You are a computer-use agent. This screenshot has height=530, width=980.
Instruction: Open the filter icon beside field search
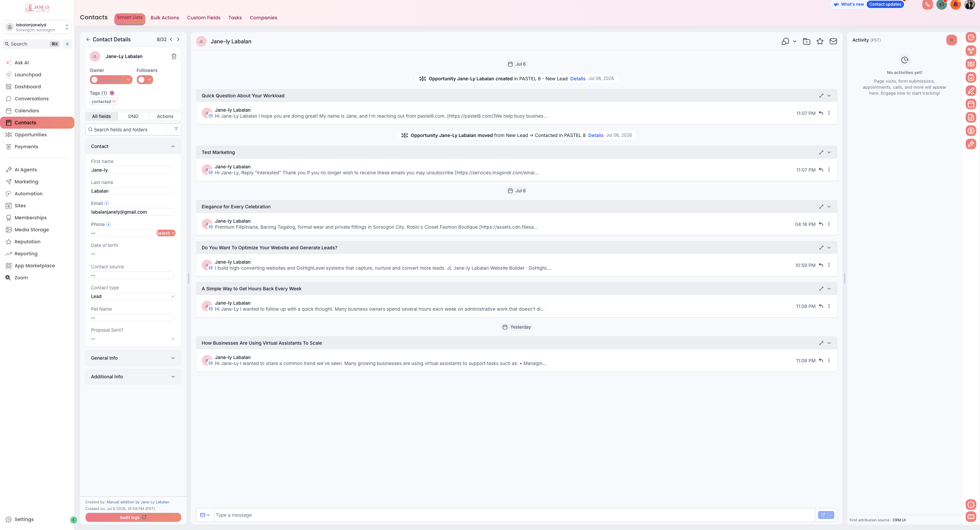click(176, 129)
